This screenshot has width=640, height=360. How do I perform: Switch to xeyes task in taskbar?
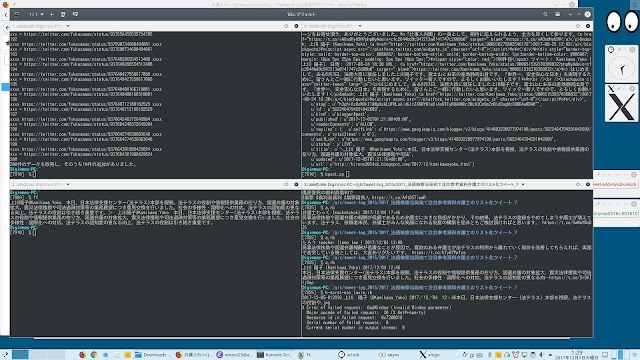coord(396,355)
